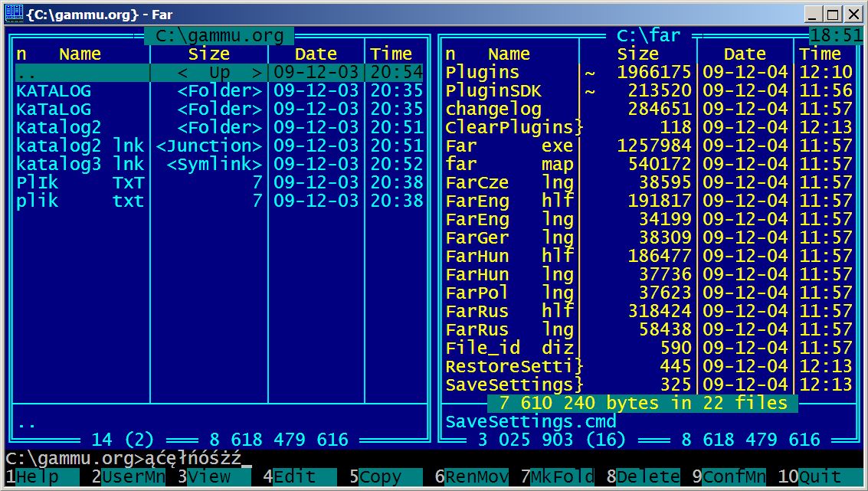Screen dimensions: 868x491
Task: Click the Size column header in right panel
Action: click(x=637, y=54)
